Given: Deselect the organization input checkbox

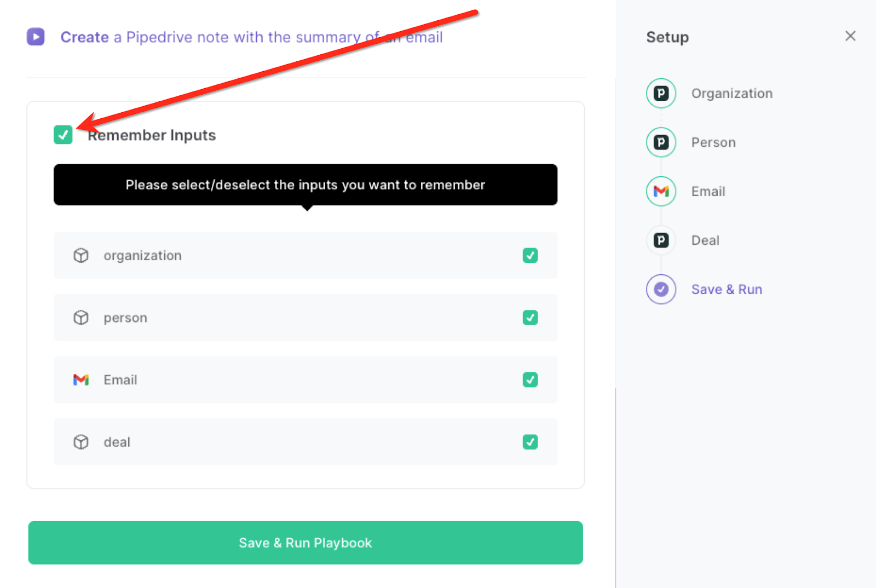Looking at the screenshot, I should [529, 255].
